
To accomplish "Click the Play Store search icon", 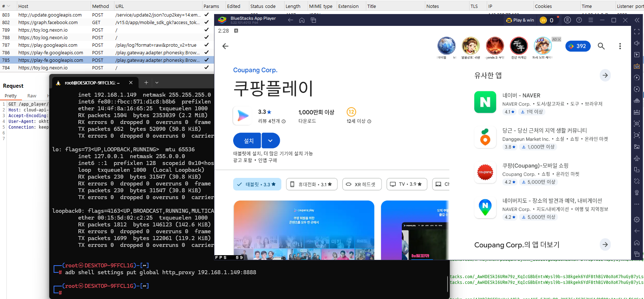I will 601,46.
